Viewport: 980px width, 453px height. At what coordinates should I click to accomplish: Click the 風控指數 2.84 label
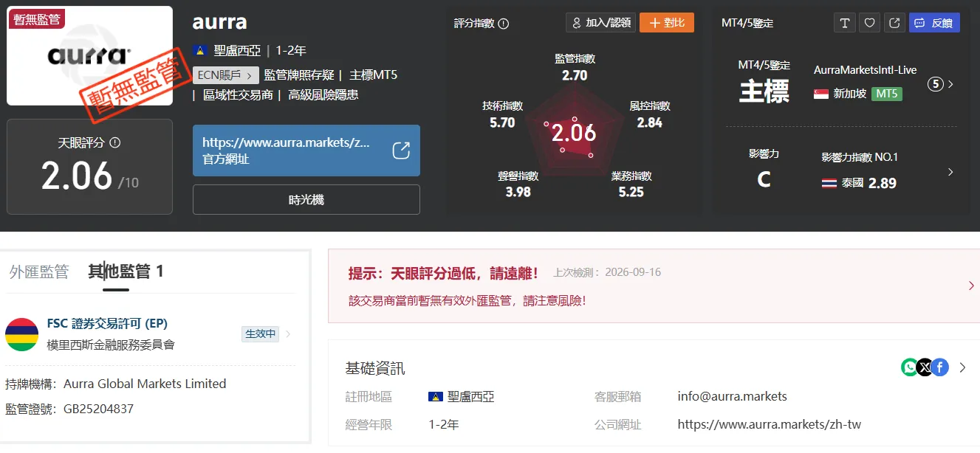pos(650,114)
